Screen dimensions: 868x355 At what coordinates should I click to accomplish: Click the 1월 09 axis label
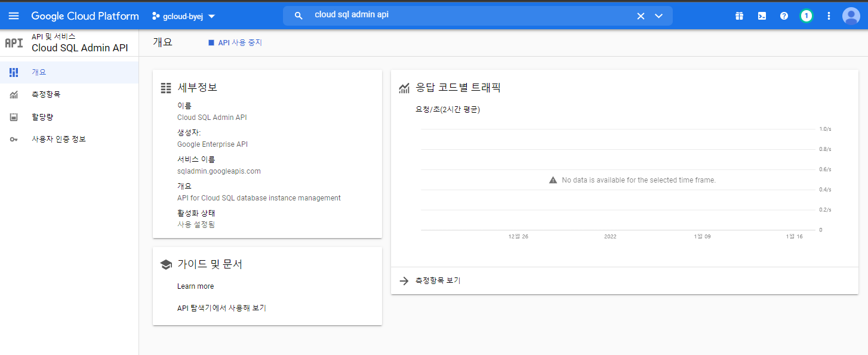pos(702,237)
